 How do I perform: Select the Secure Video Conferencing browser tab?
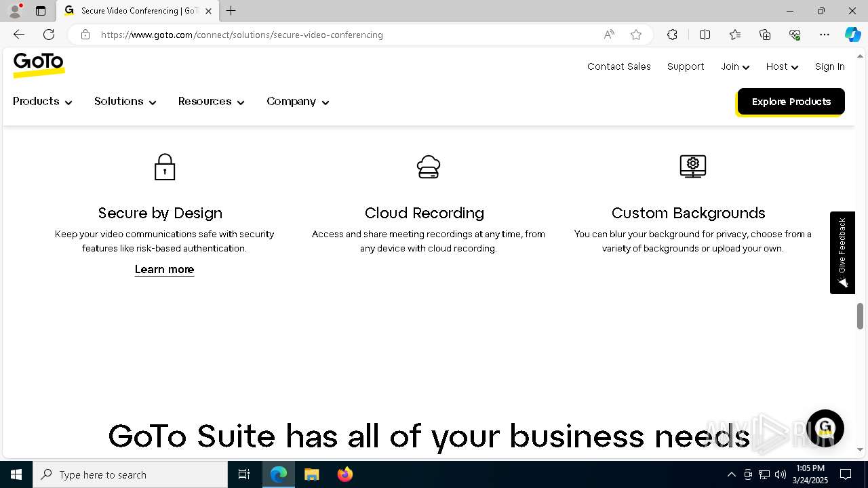(x=138, y=11)
